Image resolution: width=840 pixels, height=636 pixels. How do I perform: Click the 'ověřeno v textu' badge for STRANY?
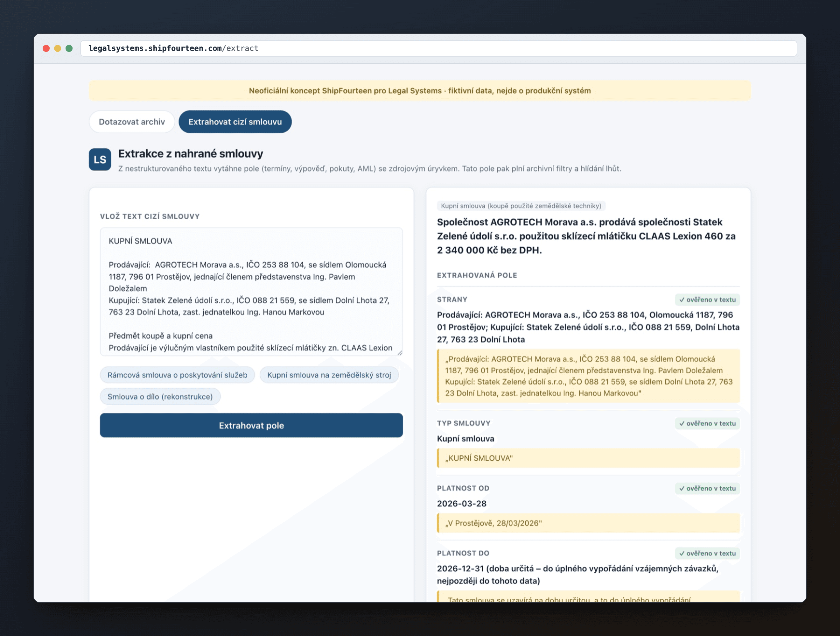[707, 300]
